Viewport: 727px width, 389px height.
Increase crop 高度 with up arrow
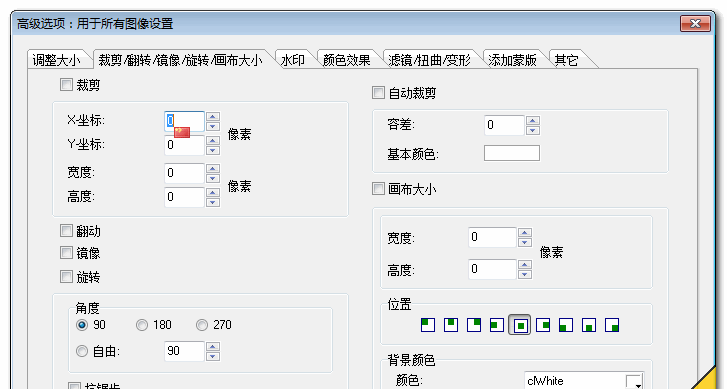click(213, 192)
